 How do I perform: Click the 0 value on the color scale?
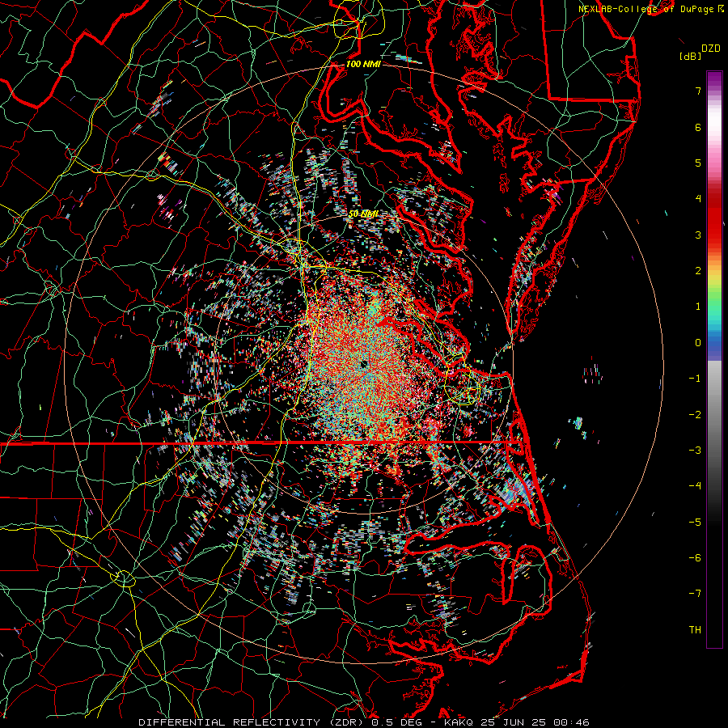(698, 343)
